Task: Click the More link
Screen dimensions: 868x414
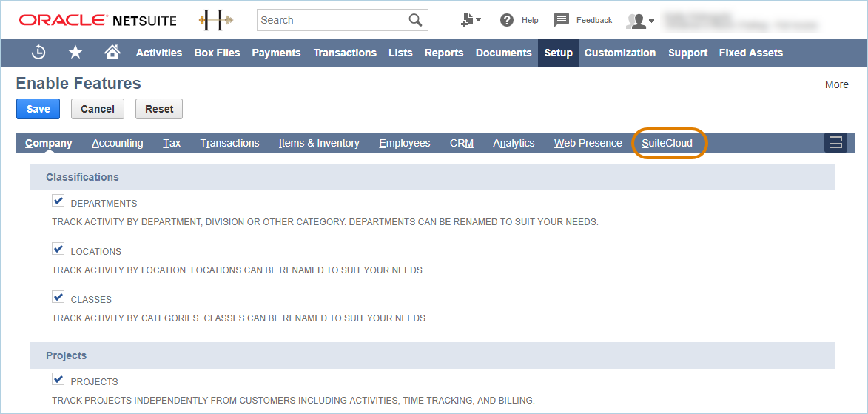Action: tap(836, 84)
